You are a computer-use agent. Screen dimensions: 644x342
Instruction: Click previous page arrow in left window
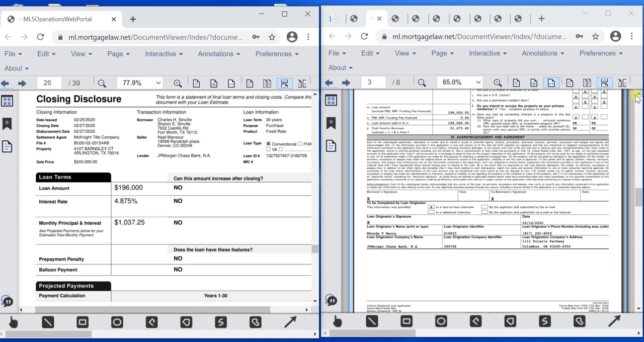coord(5,83)
